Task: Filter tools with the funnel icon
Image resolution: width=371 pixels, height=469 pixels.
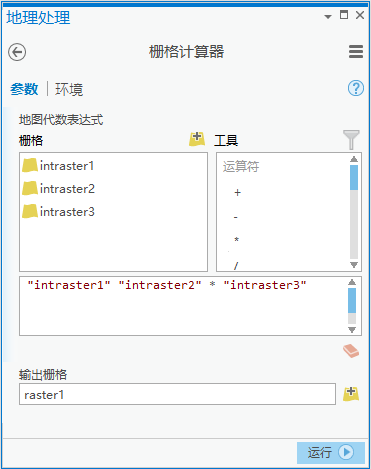Action: point(351,139)
